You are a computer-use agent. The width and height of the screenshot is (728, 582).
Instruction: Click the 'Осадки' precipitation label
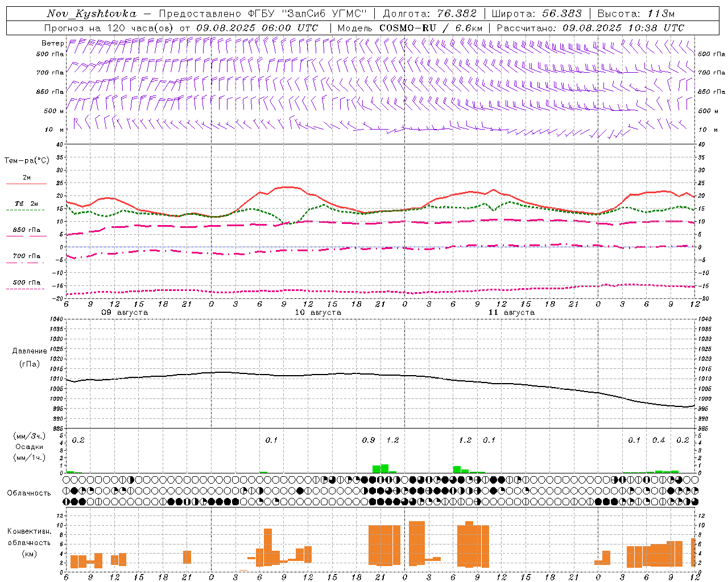30,447
